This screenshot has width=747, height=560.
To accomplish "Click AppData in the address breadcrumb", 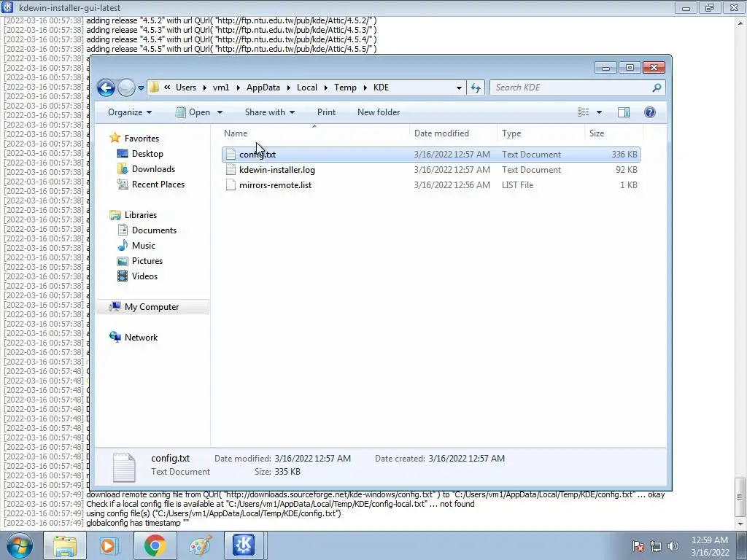I will coord(263,87).
